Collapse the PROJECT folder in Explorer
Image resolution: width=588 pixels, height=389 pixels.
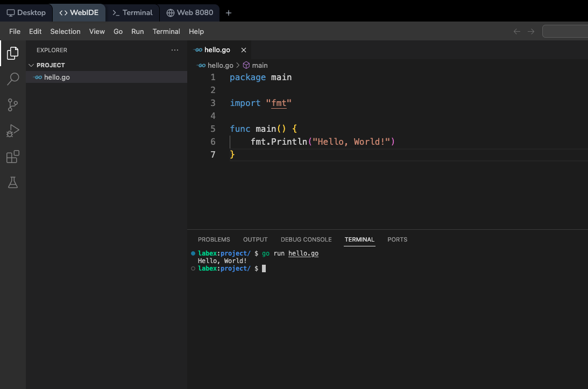click(x=31, y=65)
